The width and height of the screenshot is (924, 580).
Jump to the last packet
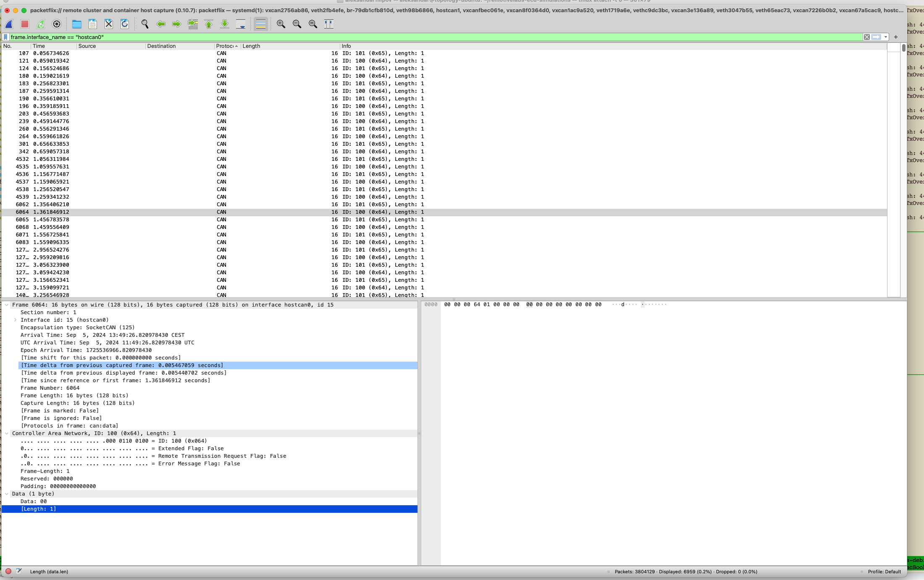click(x=225, y=24)
